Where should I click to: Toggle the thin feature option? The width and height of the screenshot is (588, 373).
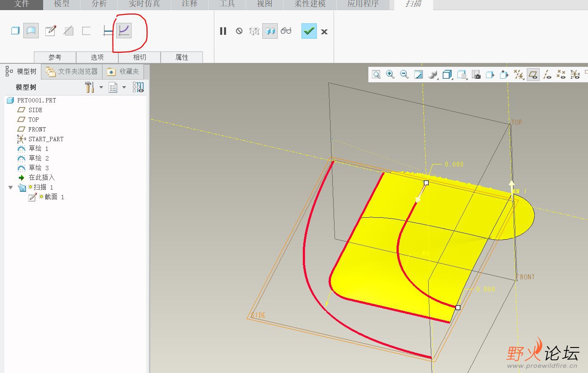click(x=86, y=31)
